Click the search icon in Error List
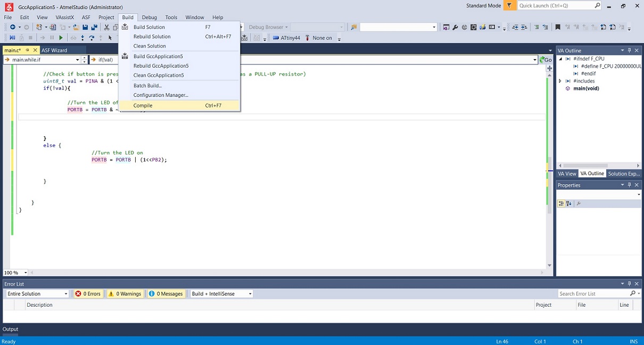Image resolution: width=644 pixels, height=345 pixels. pos(633,294)
